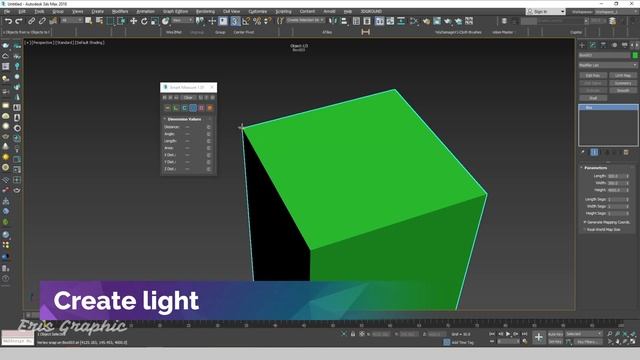Click the Smooth modifier button

pyautogui.click(x=623, y=90)
